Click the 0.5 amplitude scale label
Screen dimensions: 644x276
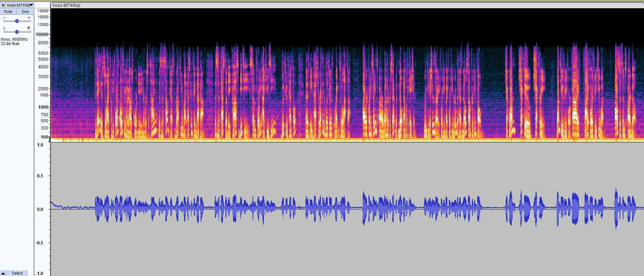[40, 176]
